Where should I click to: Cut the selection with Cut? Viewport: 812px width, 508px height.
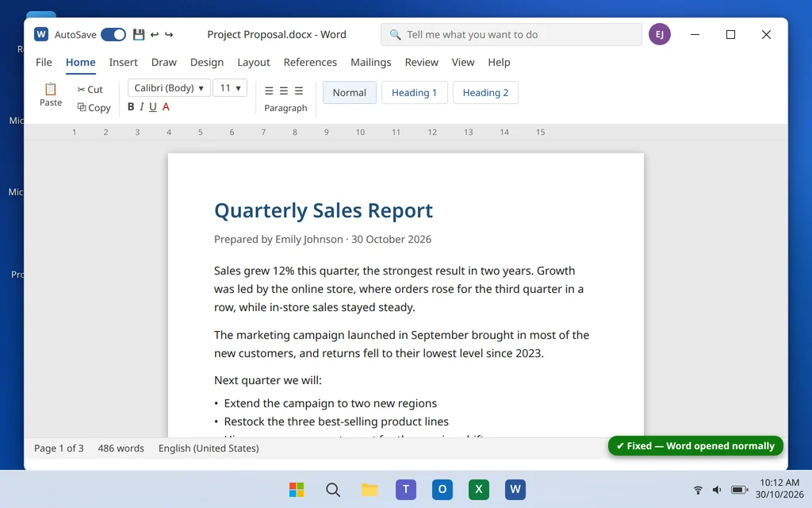click(x=90, y=89)
